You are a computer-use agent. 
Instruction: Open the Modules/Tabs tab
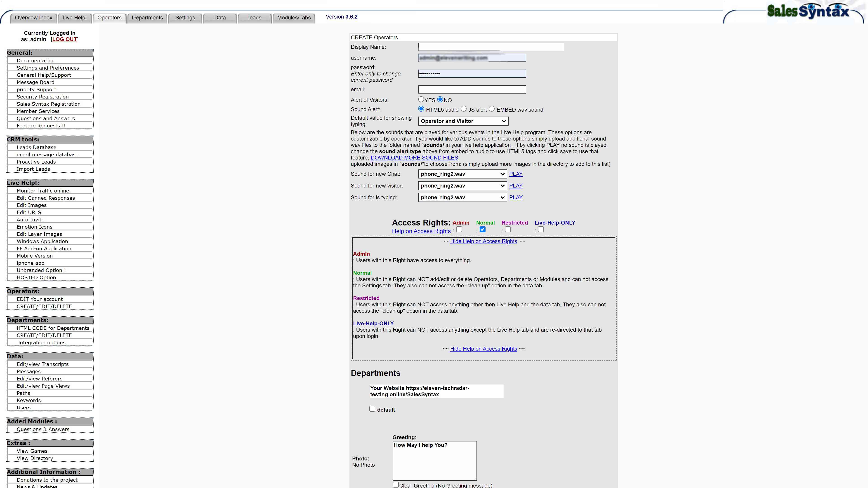click(x=293, y=18)
